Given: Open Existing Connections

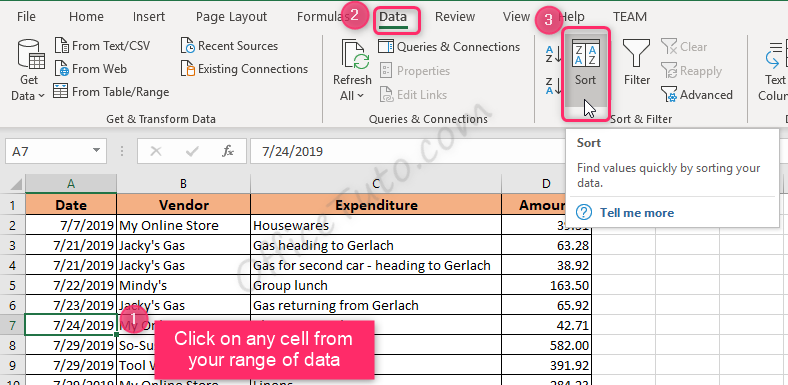Looking at the screenshot, I should coord(244,69).
